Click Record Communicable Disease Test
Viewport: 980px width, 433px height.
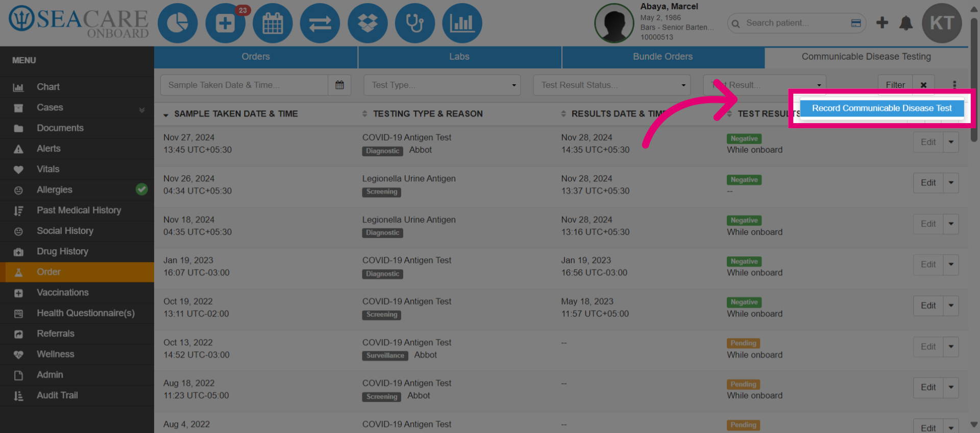(881, 108)
